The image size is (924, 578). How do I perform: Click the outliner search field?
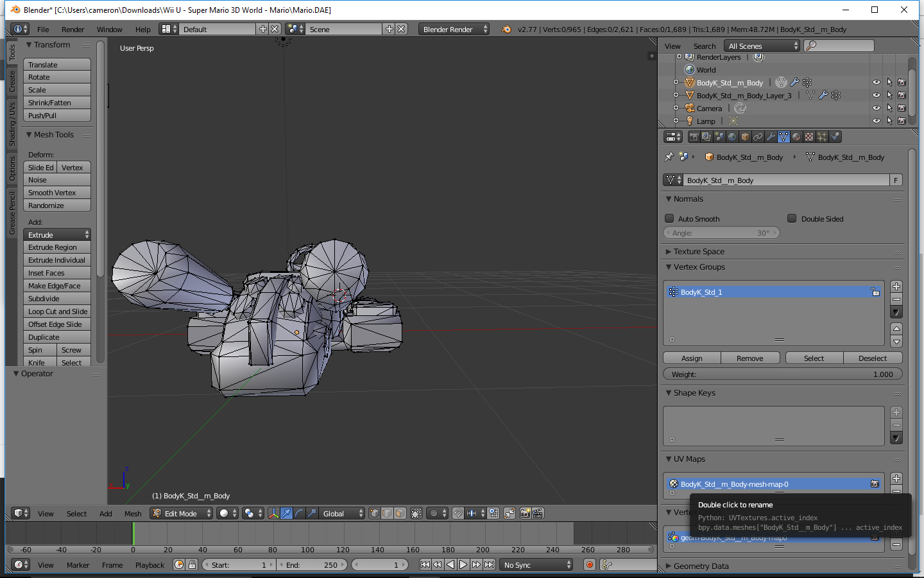click(839, 46)
